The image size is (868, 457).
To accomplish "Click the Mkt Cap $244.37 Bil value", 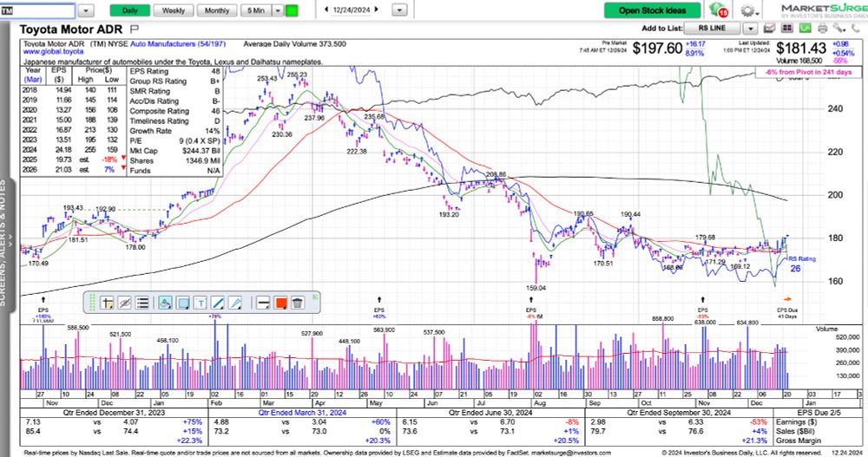I will point(201,151).
